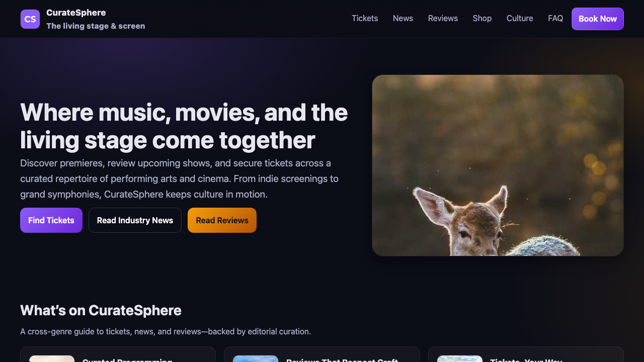
Task: Click the CurateSphere site title
Action: (76, 13)
